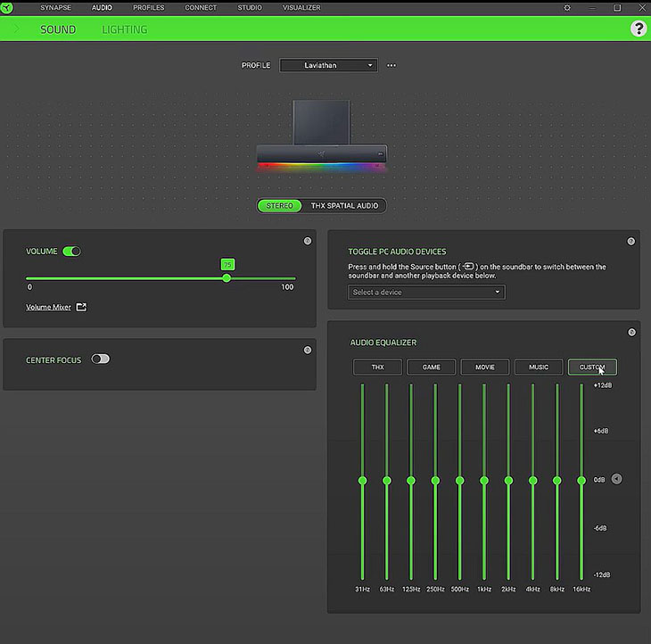The image size is (651, 644).
Task: Maximize the Synapse window
Action: tap(617, 8)
